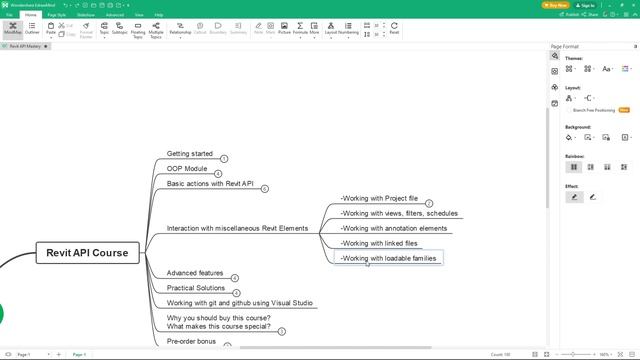Add Multiple Topics

(x=156, y=30)
